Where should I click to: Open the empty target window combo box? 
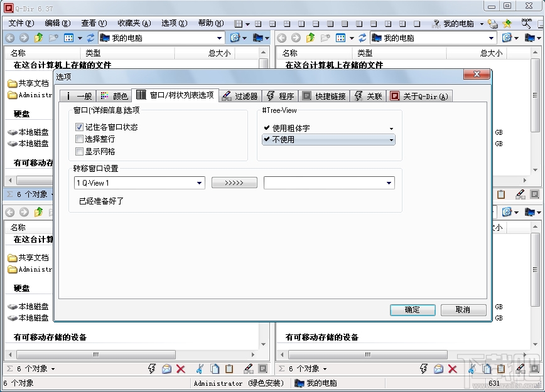(x=329, y=183)
